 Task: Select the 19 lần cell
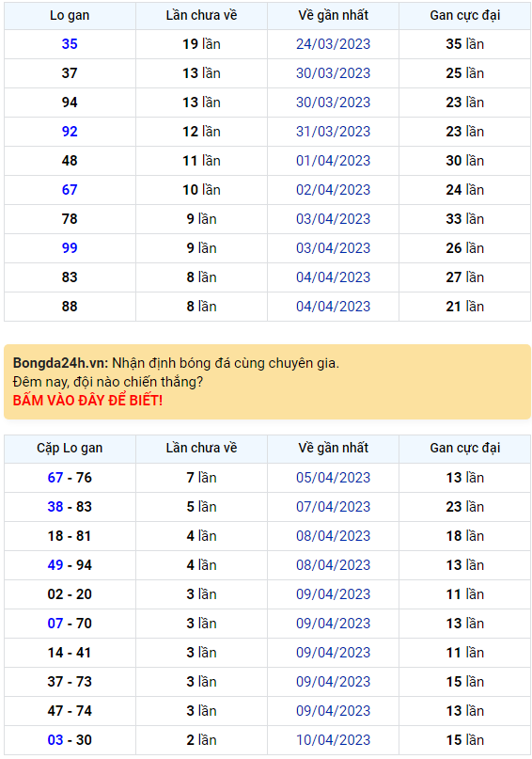202,44
